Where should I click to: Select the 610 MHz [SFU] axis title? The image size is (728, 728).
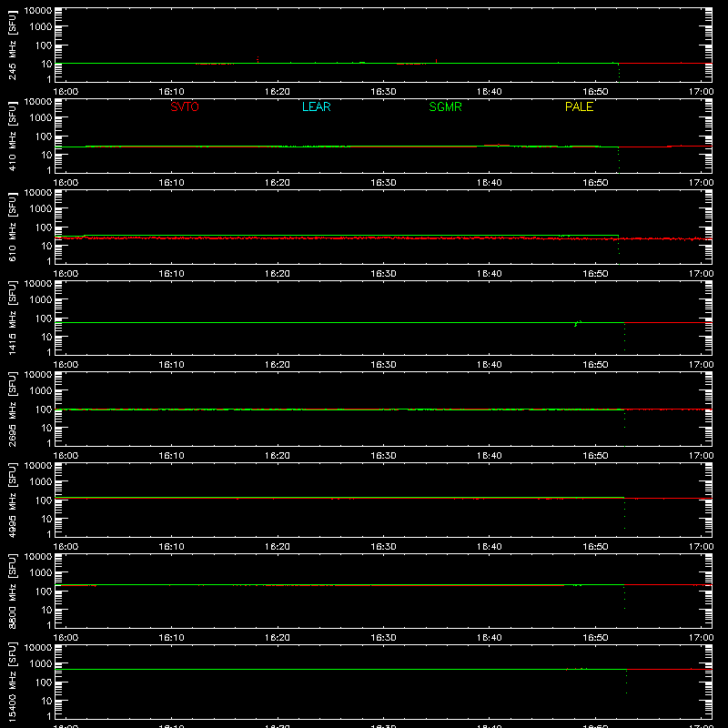click(12, 227)
